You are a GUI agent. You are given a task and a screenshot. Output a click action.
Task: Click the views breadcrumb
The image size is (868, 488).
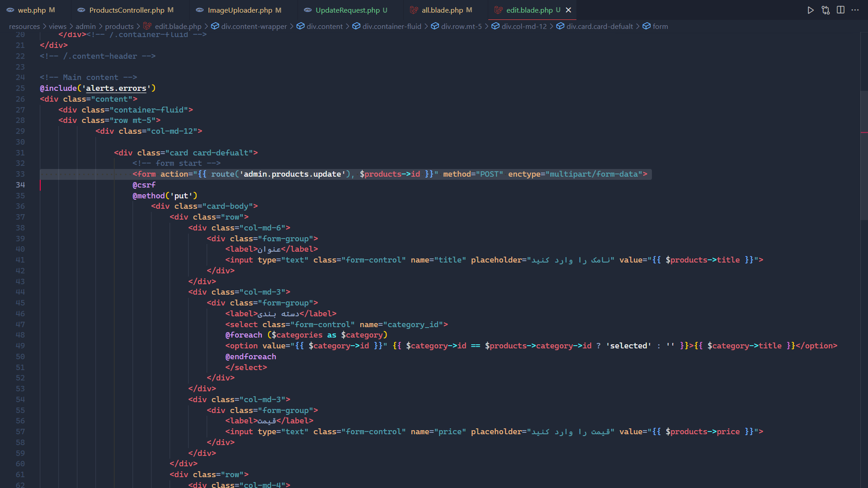point(57,26)
